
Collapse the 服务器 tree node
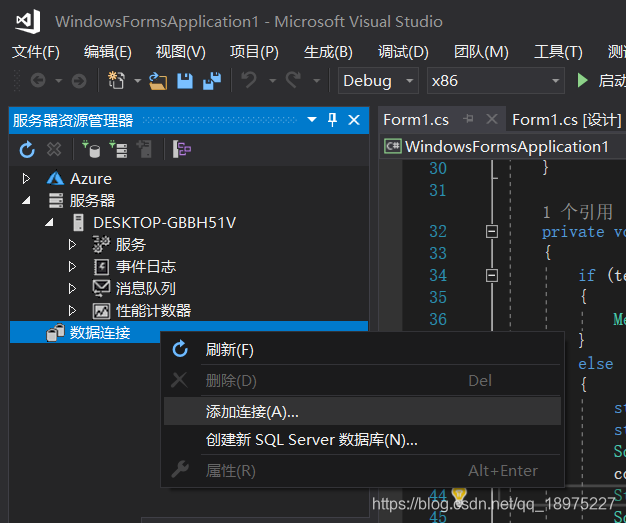coord(26,200)
